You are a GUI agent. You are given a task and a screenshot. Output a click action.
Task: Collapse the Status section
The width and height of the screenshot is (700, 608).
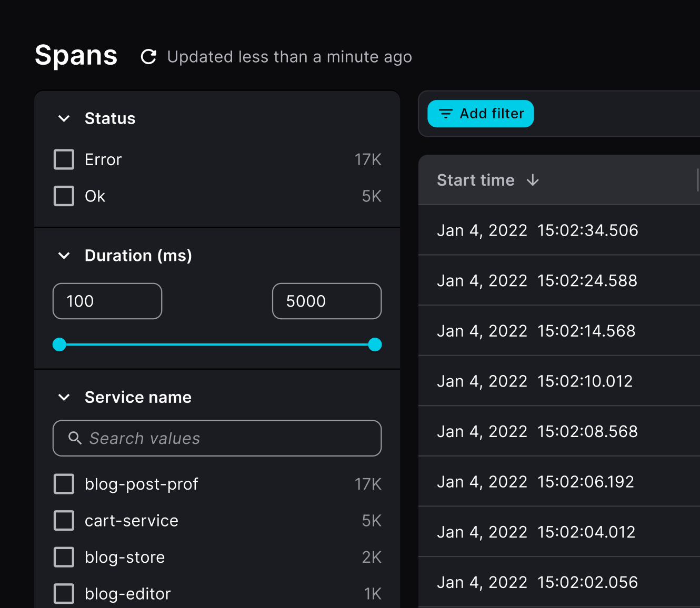click(64, 118)
